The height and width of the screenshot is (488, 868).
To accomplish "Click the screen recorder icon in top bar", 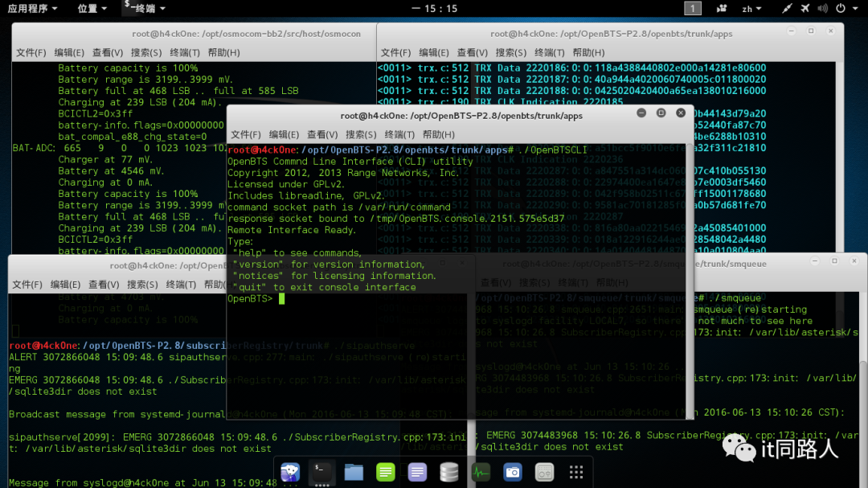I will pyautogui.click(x=721, y=8).
